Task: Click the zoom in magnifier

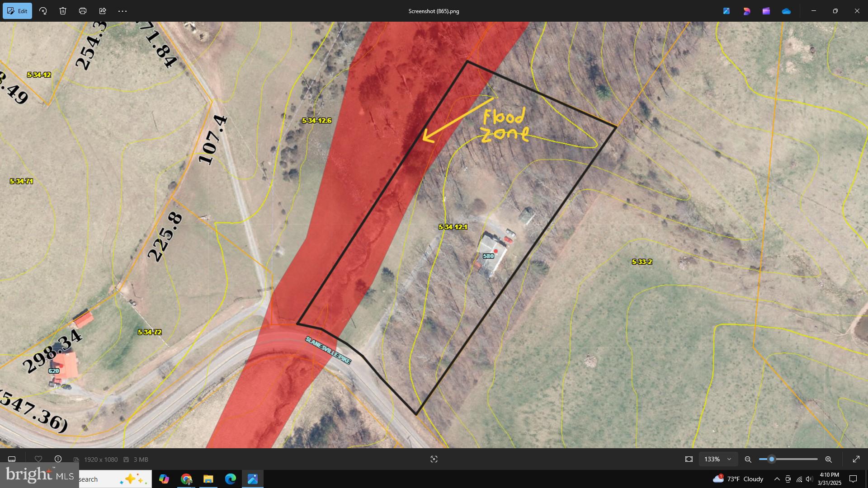Action: click(828, 459)
